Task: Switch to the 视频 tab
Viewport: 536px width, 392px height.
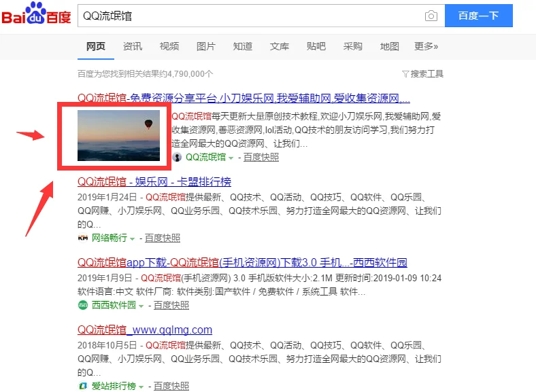Action: tap(169, 46)
